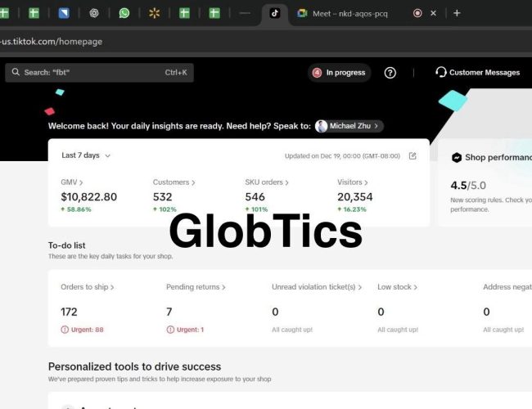Screen dimensions: 532x409
Task: Open the Sheets tab right of the Walmart tab
Action: coord(184,13)
